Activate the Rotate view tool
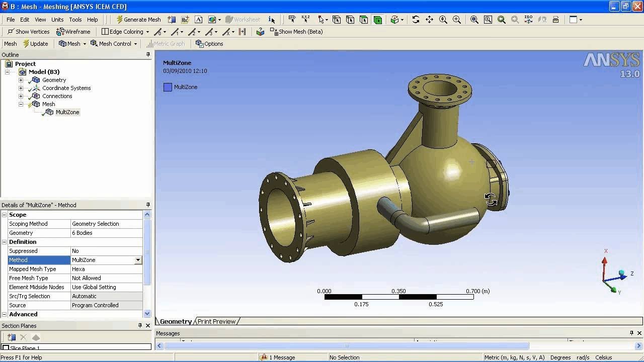The height and width of the screenshot is (362, 644). (416, 20)
